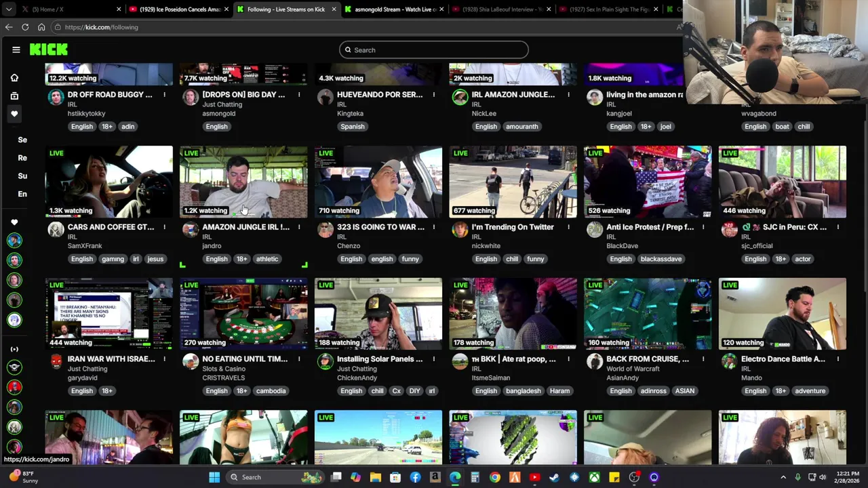Open three-dot menu for AMAZON JUNGLE IRL jandro stream
The width and height of the screenshot is (868, 488).
299,227
